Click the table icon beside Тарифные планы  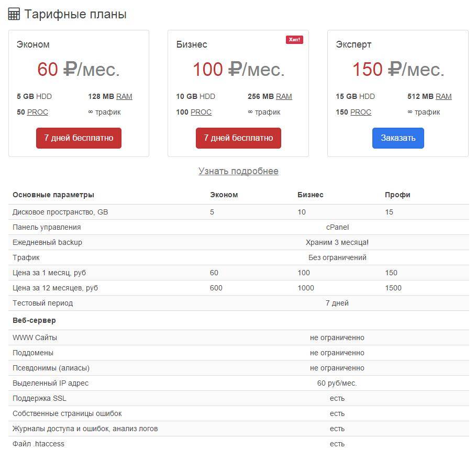tap(14, 14)
